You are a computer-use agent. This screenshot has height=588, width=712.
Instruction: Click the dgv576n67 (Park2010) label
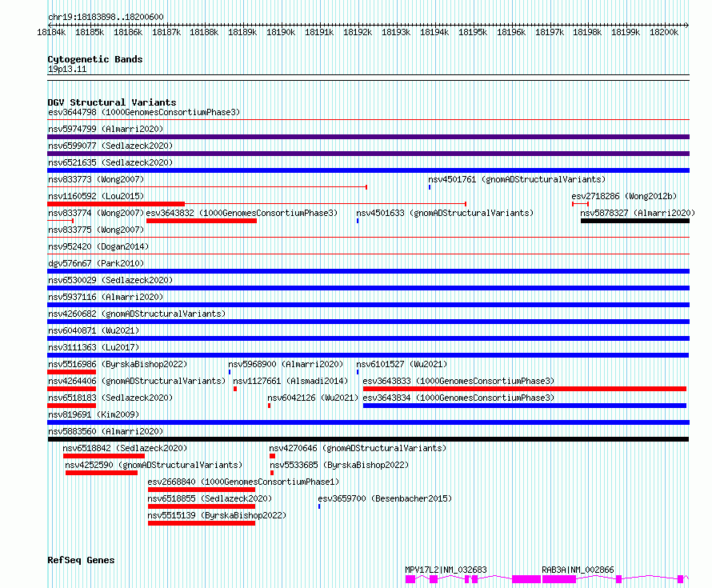tap(96, 263)
